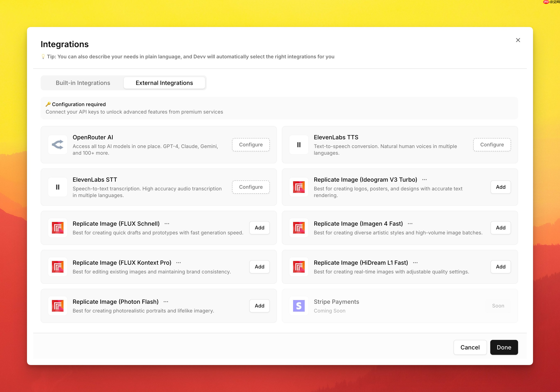The image size is (560, 392).
Task: Click the Replicate logo for FLUX Schnell
Action: coord(57,228)
